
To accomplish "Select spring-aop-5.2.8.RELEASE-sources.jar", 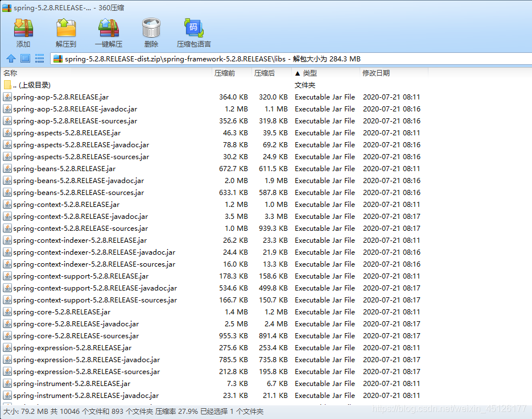I will click(75, 121).
